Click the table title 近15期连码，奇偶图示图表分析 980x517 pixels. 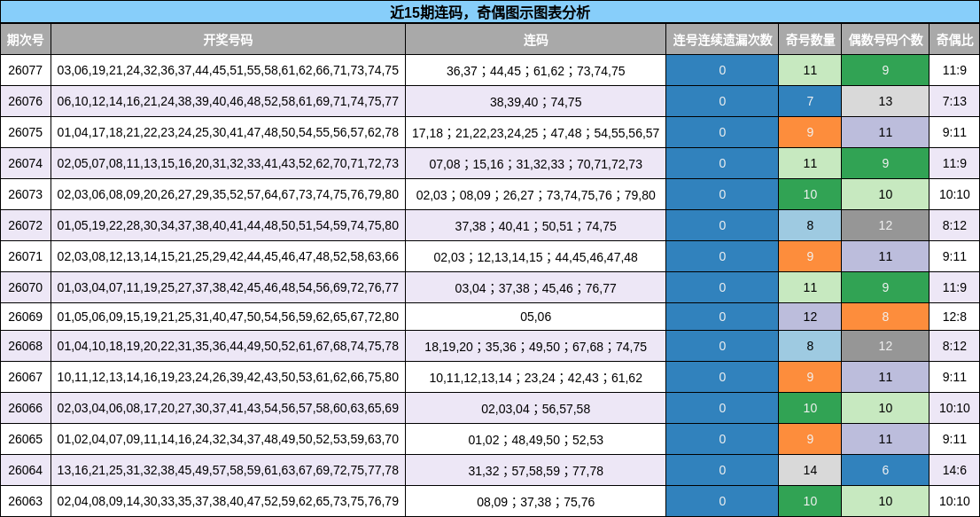(490, 12)
